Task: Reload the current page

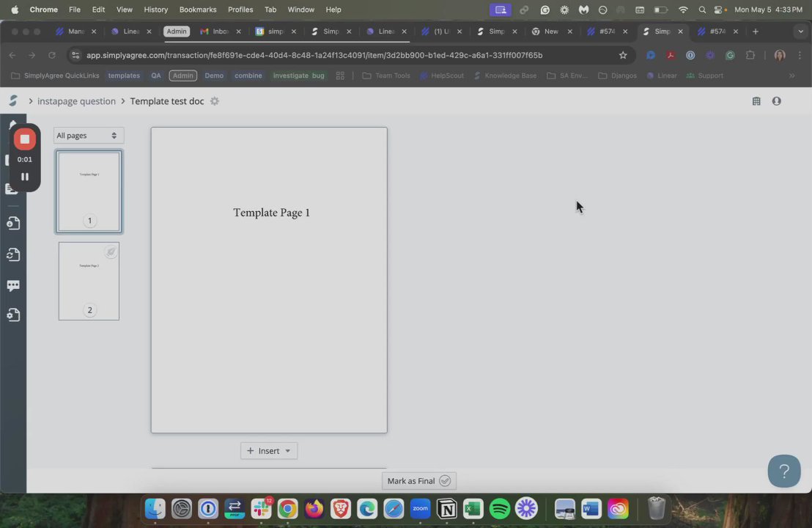Action: (x=52, y=55)
